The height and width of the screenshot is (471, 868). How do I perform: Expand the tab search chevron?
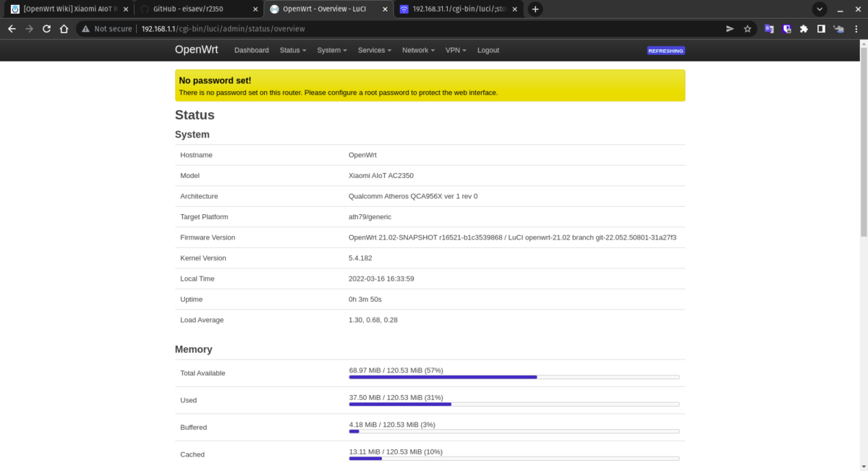[x=820, y=9]
